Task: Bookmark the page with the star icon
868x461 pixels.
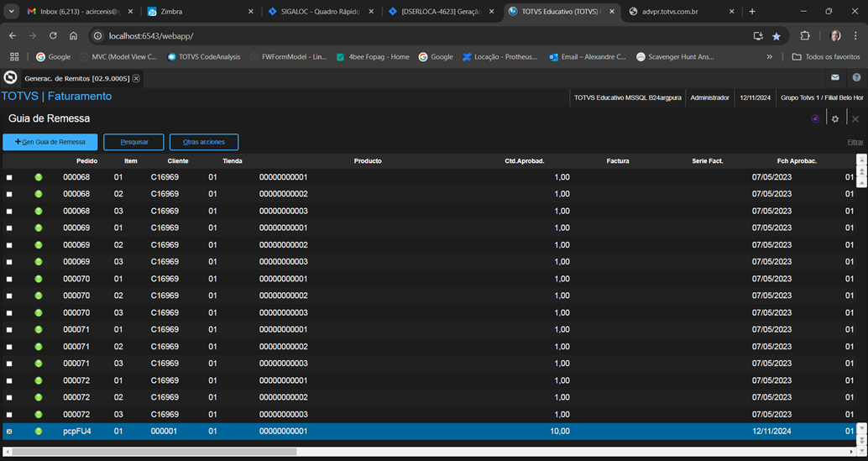Action: click(776, 36)
